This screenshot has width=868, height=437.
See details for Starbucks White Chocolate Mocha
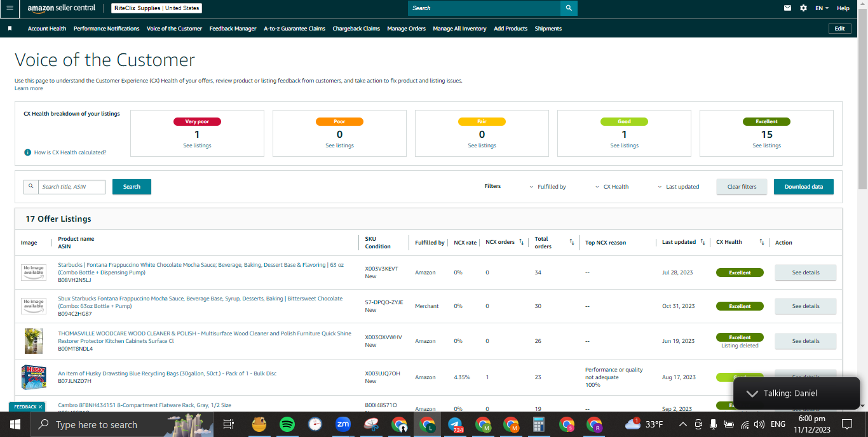[805, 272]
